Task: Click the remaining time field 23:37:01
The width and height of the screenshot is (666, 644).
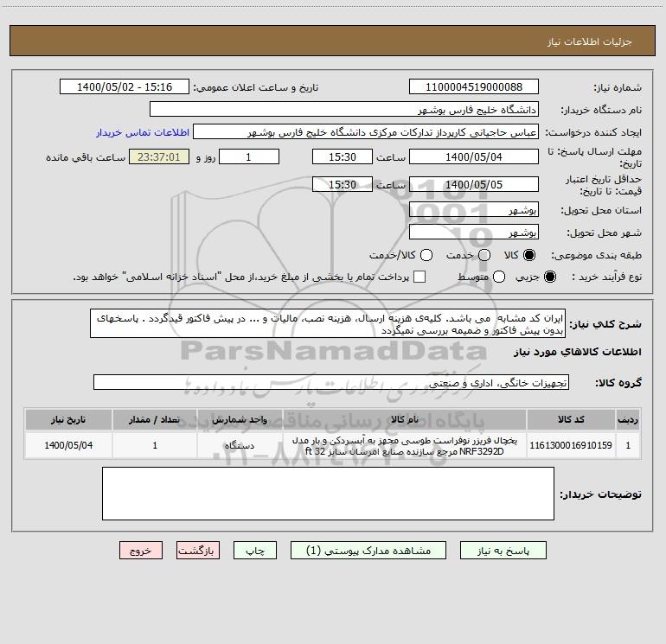Action: coord(159,156)
